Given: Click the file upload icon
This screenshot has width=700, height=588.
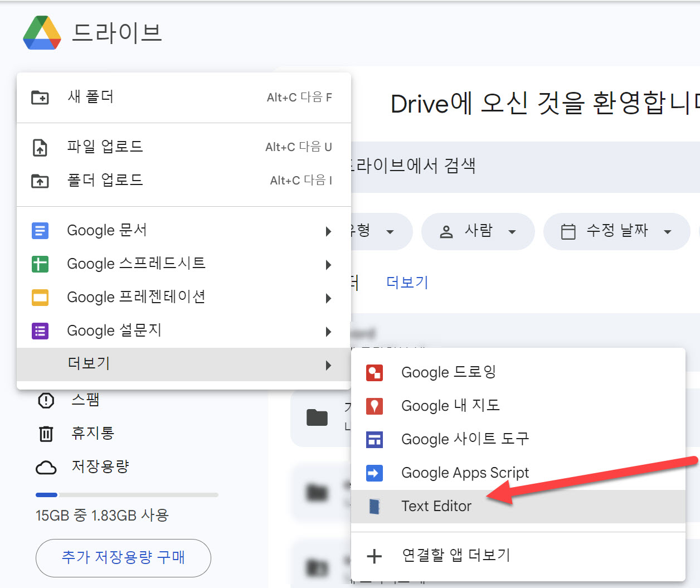Looking at the screenshot, I should [40, 148].
